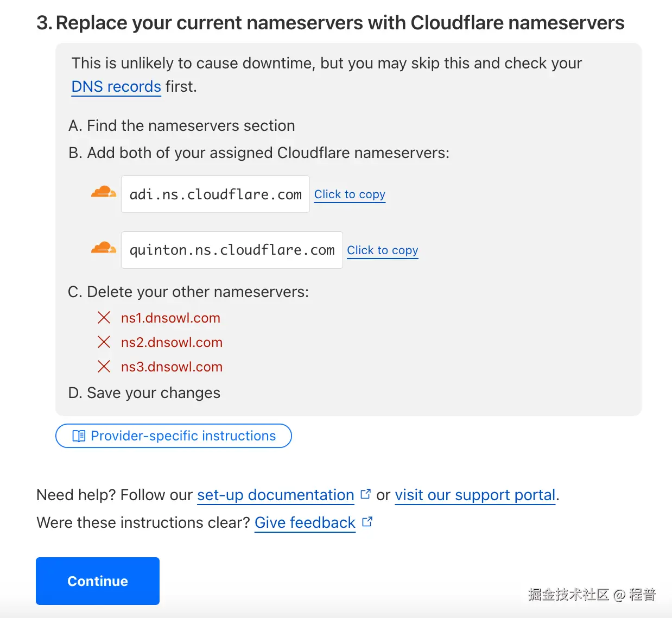Click the red X next to ns3.dnsowl.com
Image resolution: width=672 pixels, height=618 pixels.
(104, 366)
